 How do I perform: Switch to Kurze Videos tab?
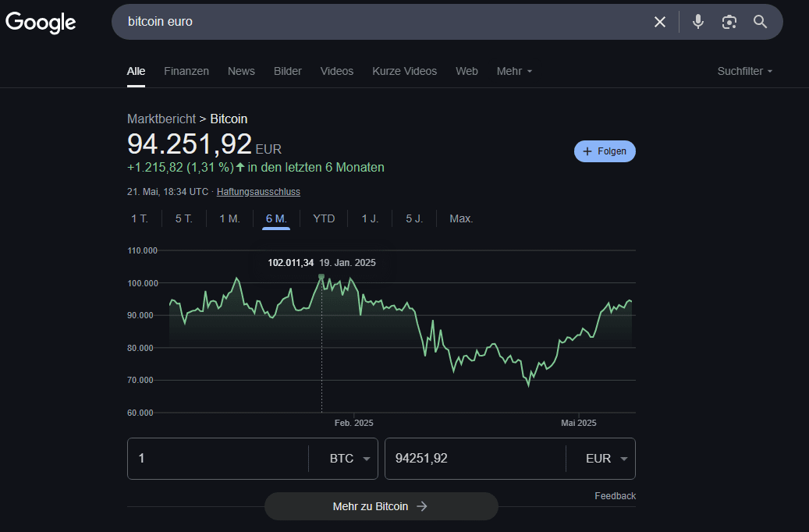[x=404, y=71]
